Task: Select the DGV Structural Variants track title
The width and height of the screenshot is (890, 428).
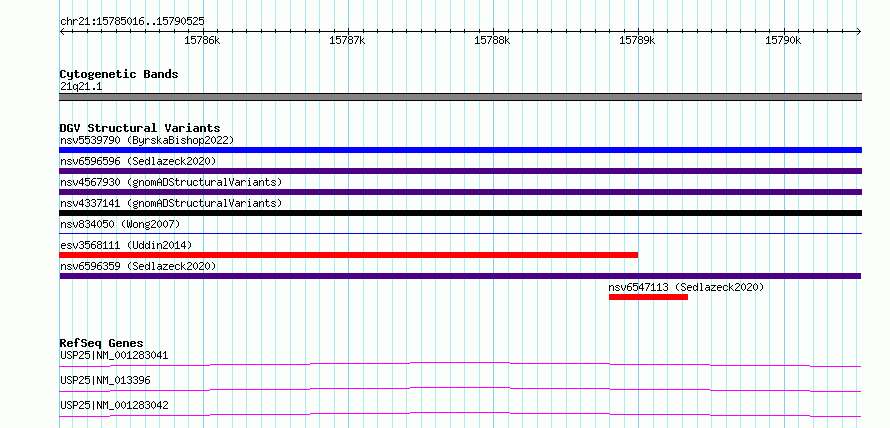Action: click(x=140, y=128)
